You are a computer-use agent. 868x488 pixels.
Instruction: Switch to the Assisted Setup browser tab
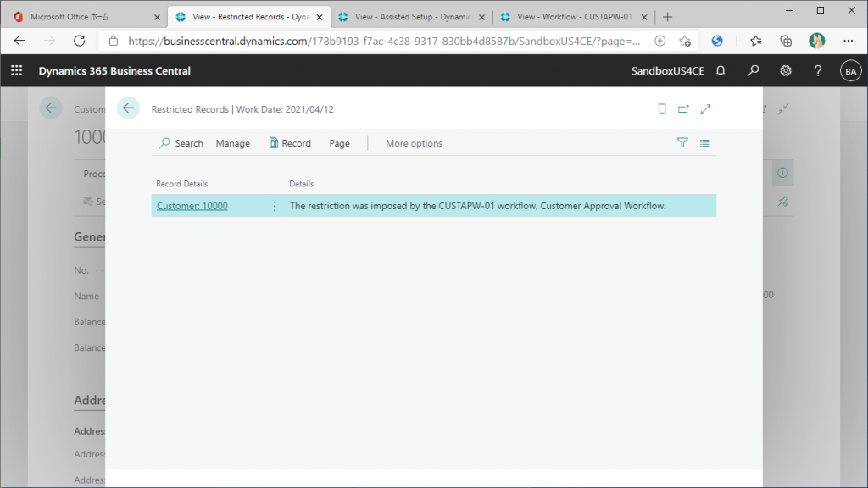click(x=407, y=17)
